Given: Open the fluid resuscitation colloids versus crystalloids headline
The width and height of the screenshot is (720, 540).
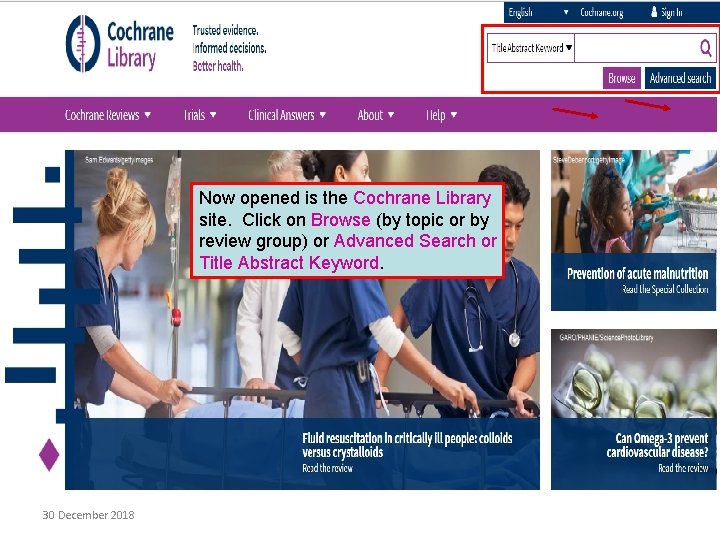Looking at the screenshot, I should coord(407,445).
